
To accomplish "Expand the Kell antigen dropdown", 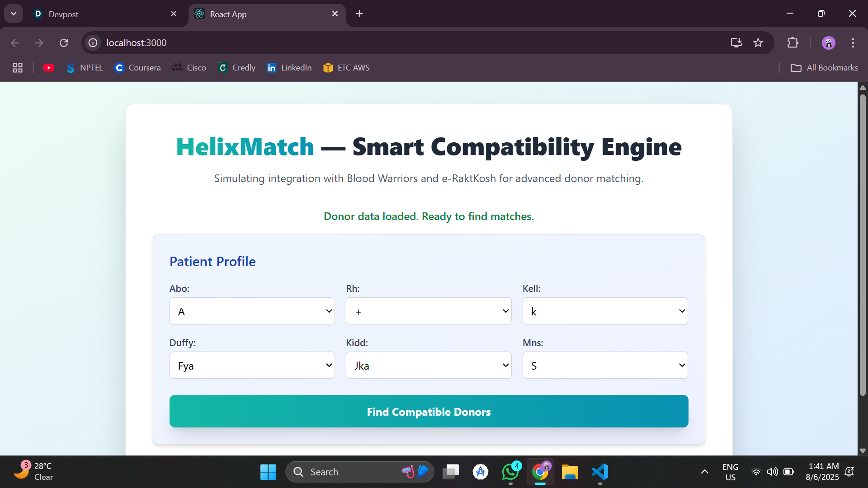I will (605, 311).
